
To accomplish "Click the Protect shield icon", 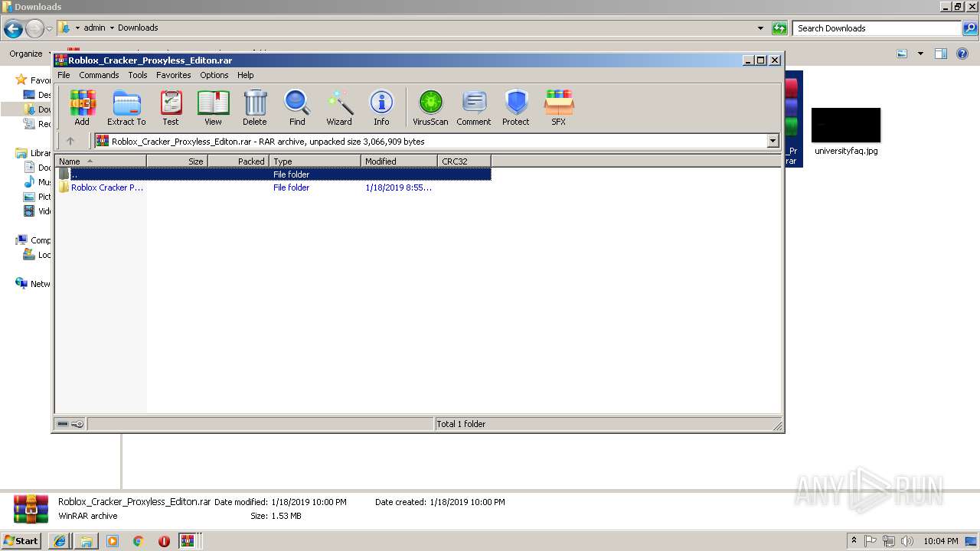I will pos(516,107).
